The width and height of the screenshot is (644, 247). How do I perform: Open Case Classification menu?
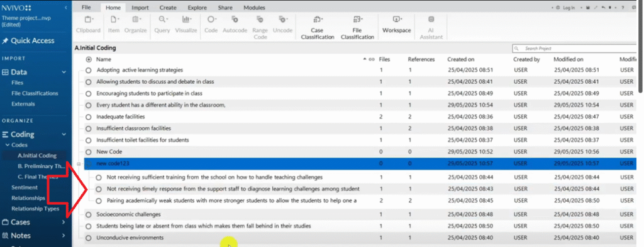pyautogui.click(x=318, y=27)
